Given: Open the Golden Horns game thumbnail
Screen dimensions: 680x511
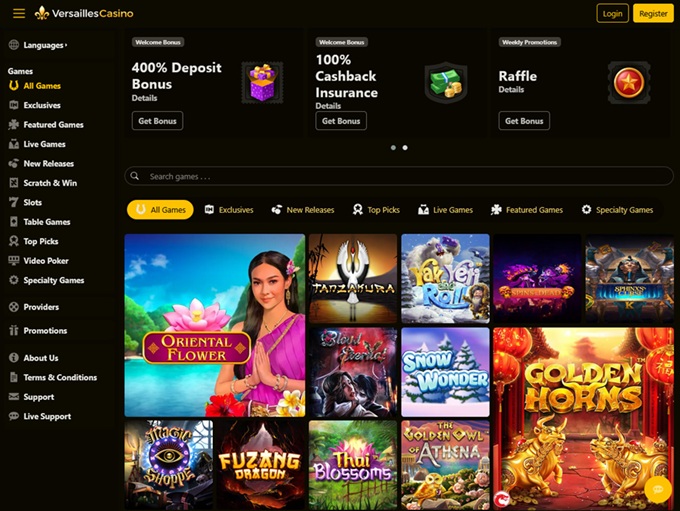Looking at the screenshot, I should click(583, 418).
